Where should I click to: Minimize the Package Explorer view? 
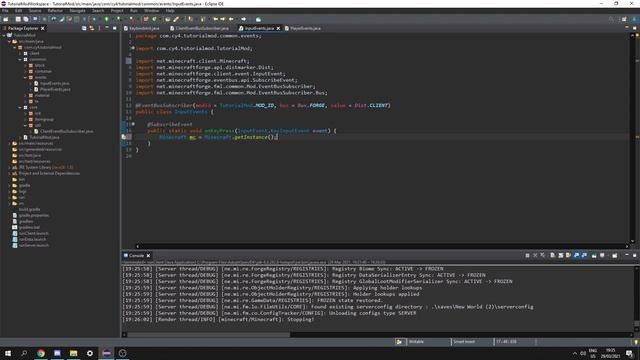(x=107, y=28)
